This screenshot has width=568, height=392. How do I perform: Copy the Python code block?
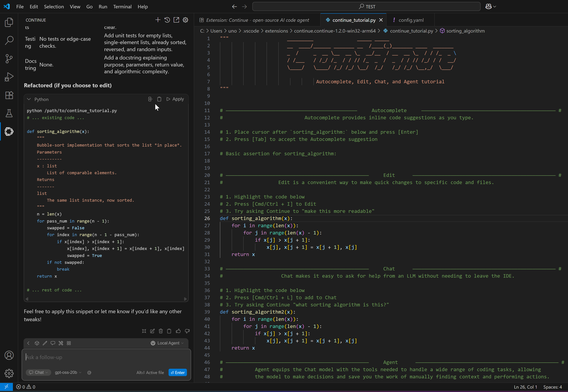(x=159, y=99)
